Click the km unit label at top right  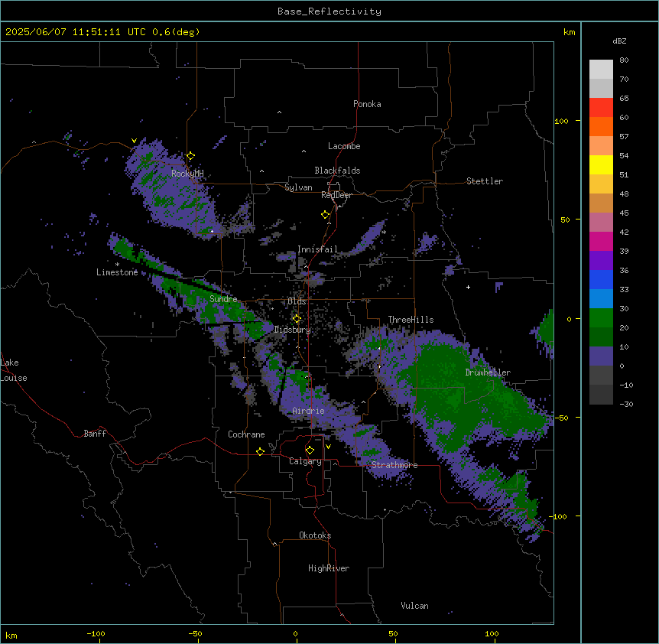click(x=570, y=32)
